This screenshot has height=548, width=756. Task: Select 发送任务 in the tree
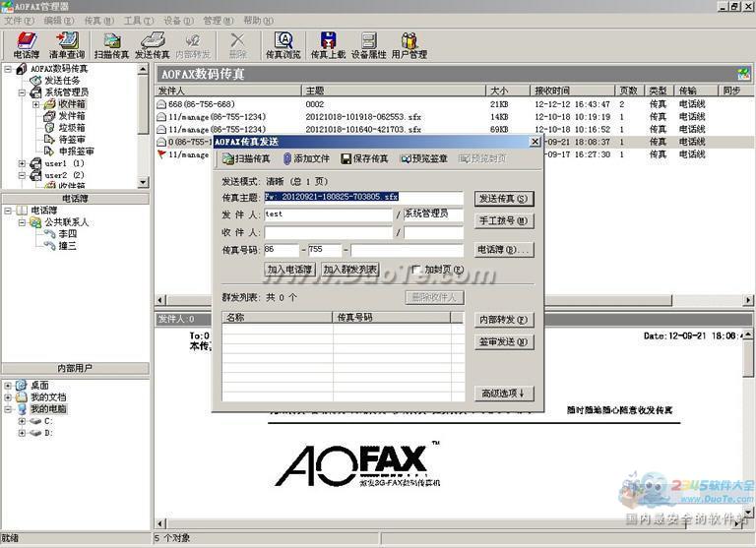[62, 81]
